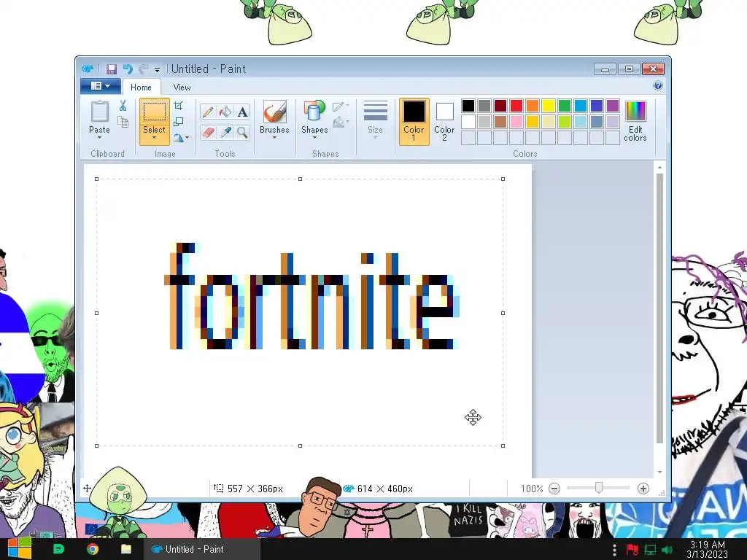747x560 pixels.
Task: Open File Explorer folder in taskbar
Action: point(125,549)
